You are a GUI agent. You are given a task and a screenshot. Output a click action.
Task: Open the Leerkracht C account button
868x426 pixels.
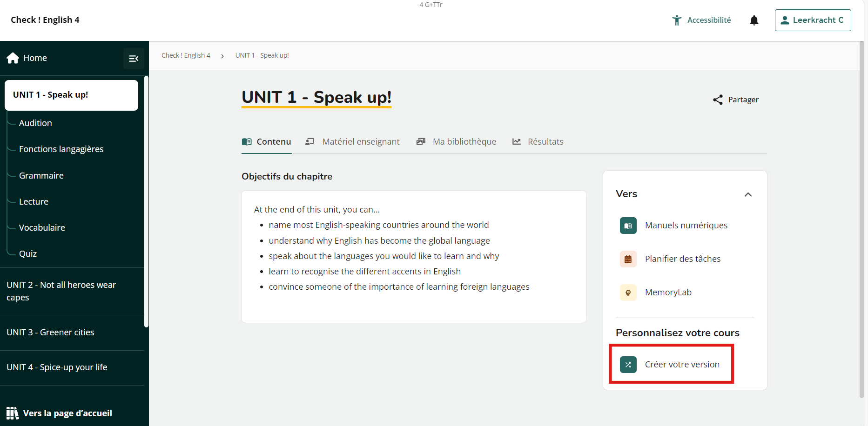pos(813,20)
